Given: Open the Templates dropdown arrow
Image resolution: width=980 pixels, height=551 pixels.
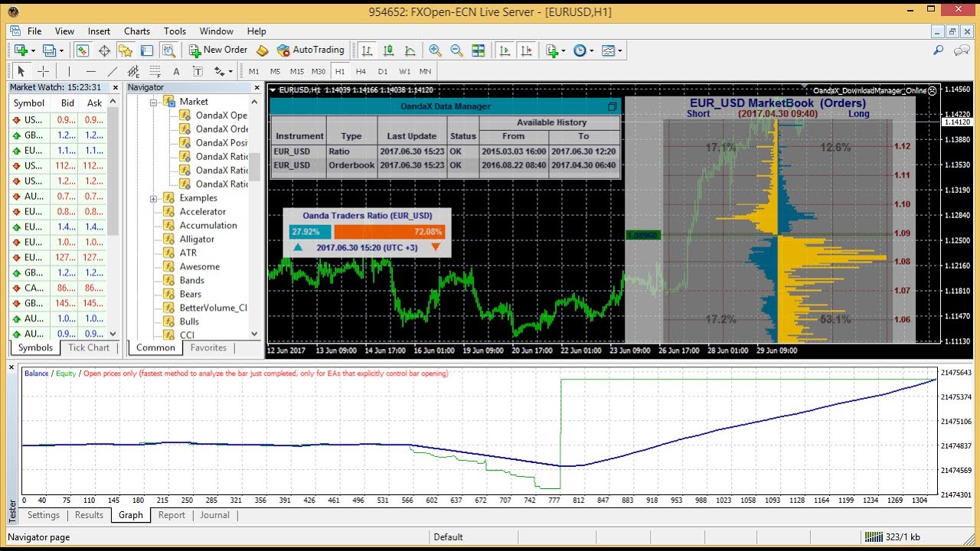Looking at the screenshot, I should 619,51.
